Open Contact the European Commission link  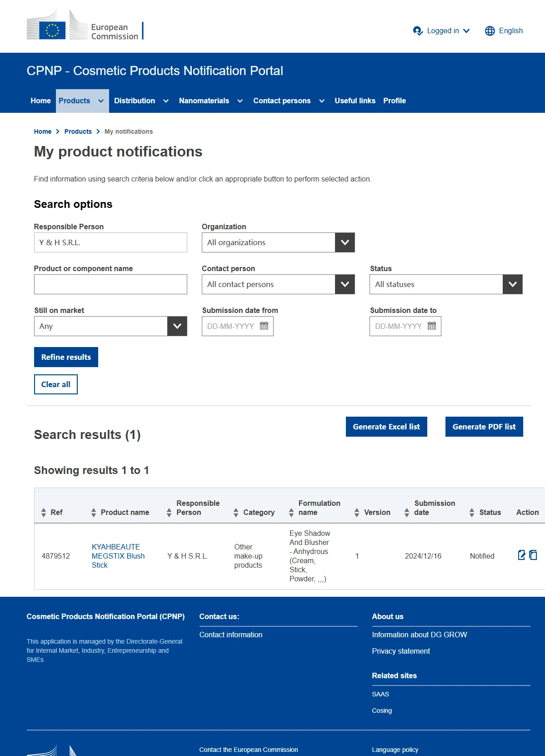(x=249, y=750)
